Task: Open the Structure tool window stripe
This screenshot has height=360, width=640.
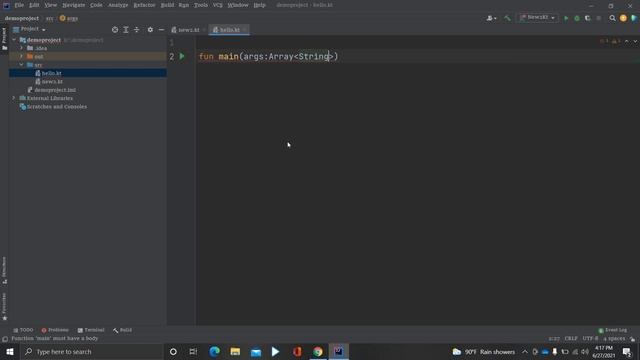Action: [4, 270]
